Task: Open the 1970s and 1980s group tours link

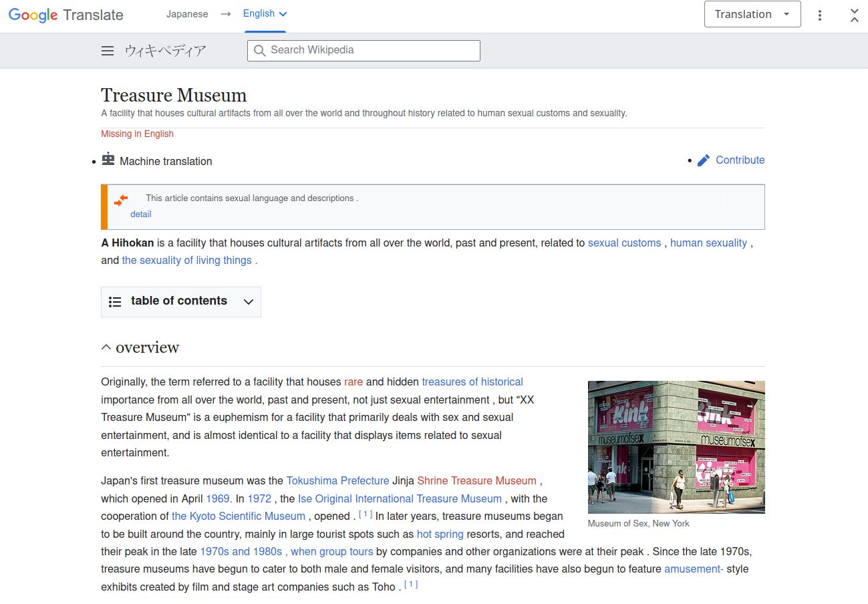Action: coord(287,552)
